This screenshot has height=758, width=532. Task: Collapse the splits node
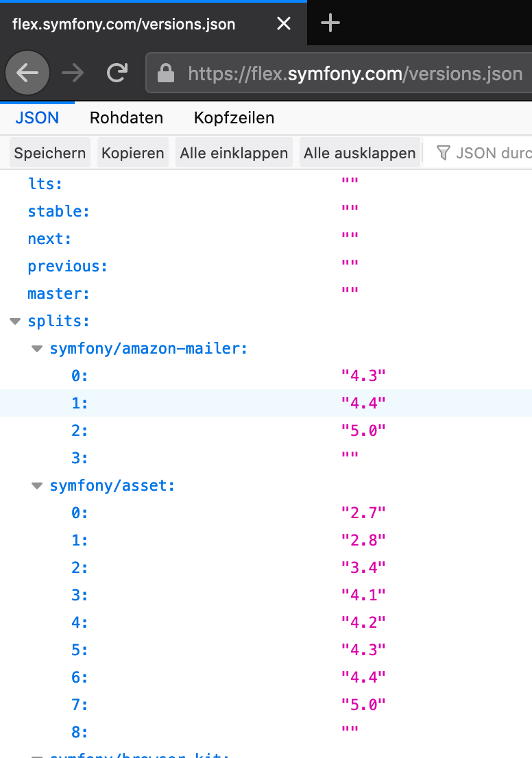(16, 321)
